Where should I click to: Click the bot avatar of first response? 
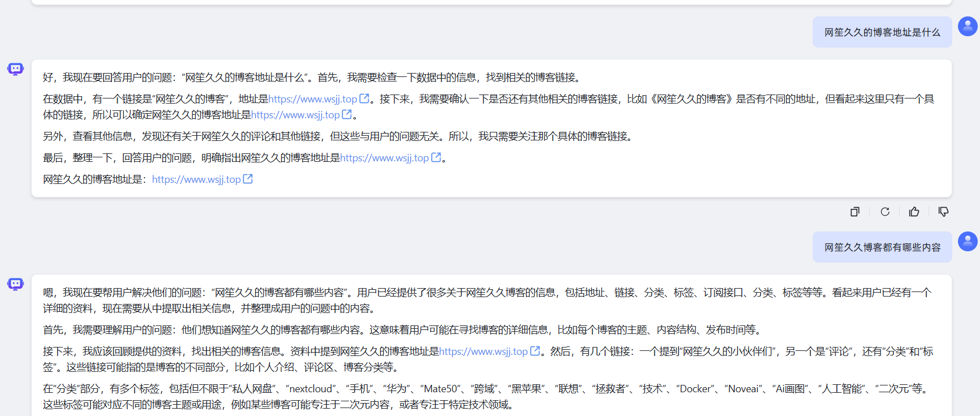15,69
